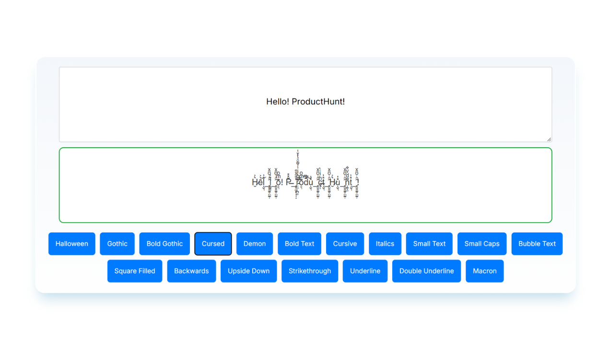Select the Cursive style

point(345,244)
